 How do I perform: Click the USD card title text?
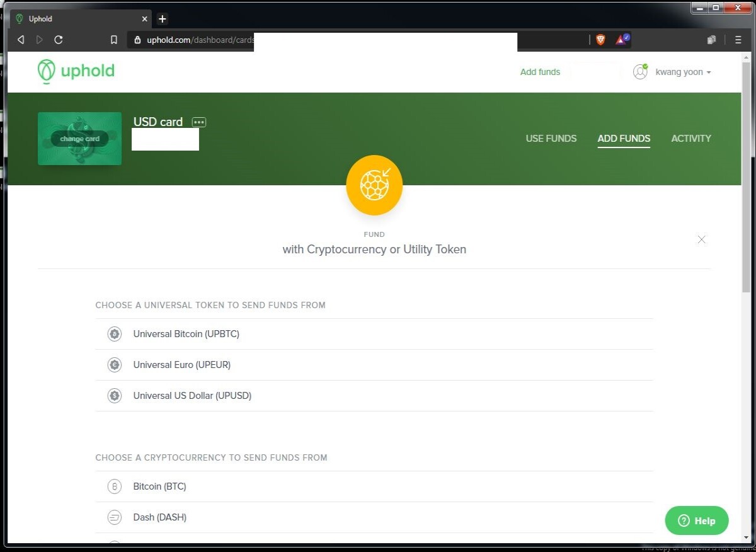[x=158, y=122]
